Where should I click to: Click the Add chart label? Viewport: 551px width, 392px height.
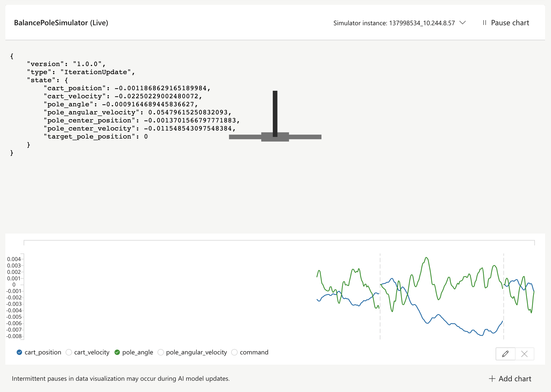tap(515, 379)
